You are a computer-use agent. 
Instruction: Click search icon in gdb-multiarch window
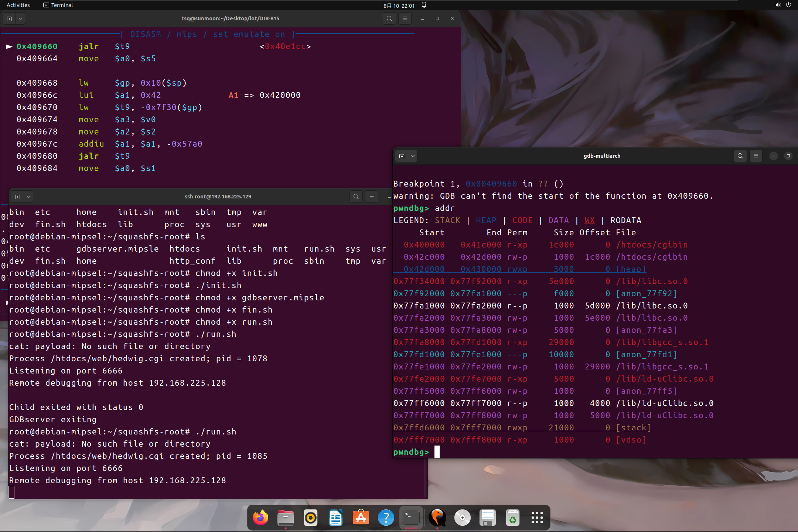pos(740,156)
